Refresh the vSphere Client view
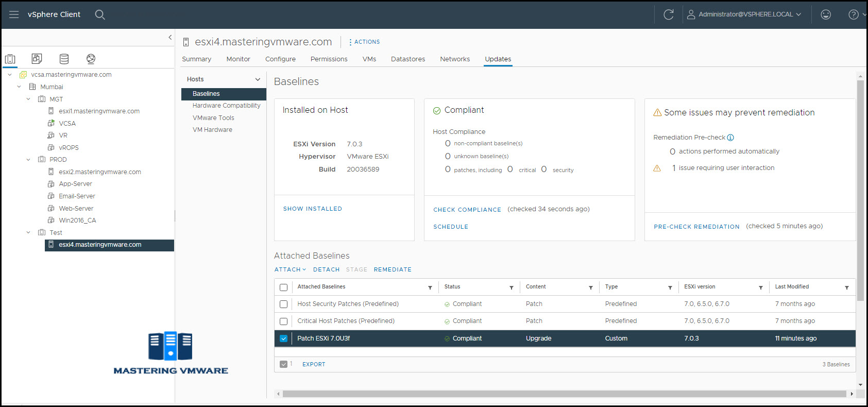This screenshot has width=868, height=407. [x=669, y=14]
